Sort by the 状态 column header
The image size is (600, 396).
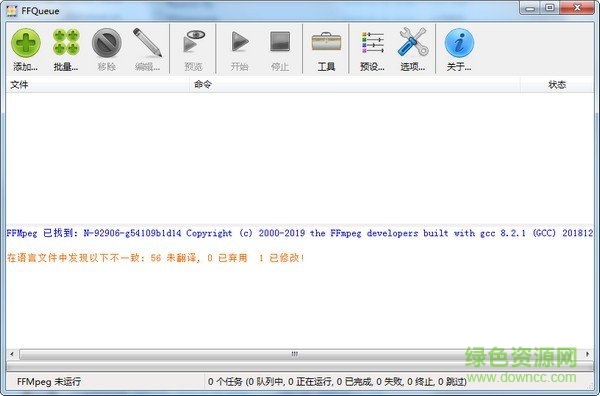click(x=557, y=85)
